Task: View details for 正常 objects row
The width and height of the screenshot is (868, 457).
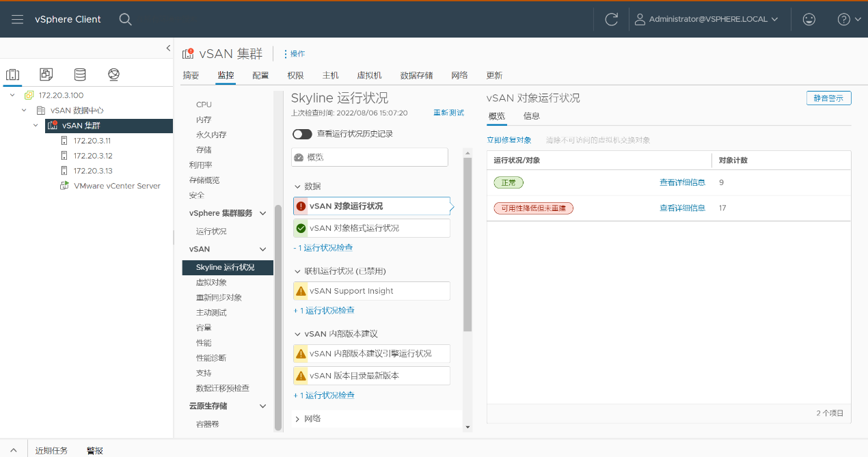Action: click(682, 182)
